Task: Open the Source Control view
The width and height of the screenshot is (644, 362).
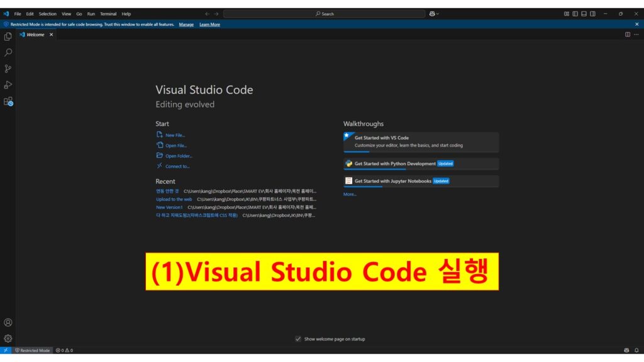Action: coord(8,69)
